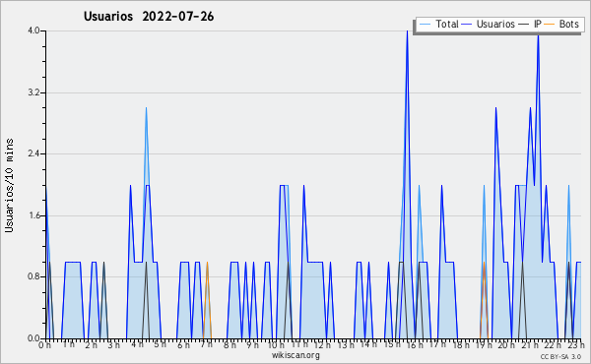Screen dimensions: 591x364
Task: Click the "18 h" x-axis label
Action: click(461, 345)
